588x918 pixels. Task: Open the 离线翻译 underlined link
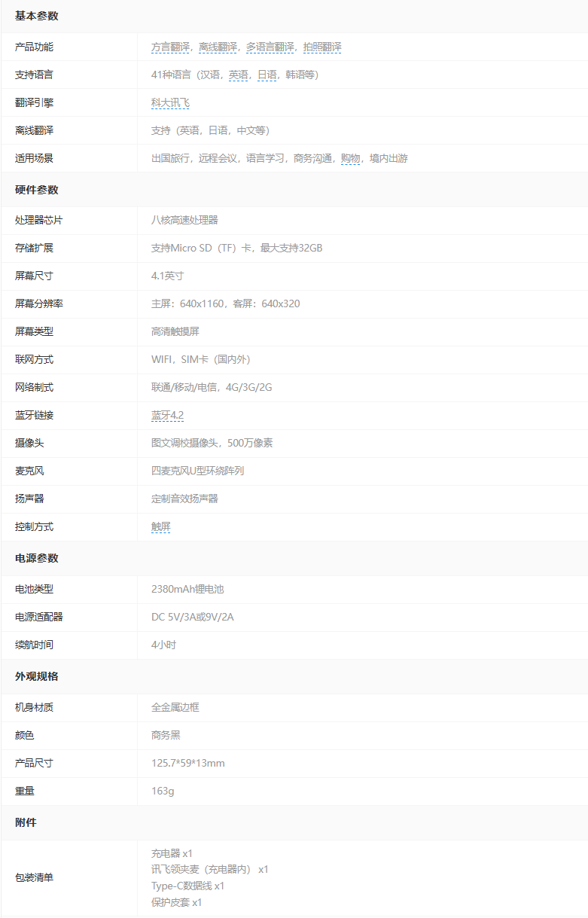[x=218, y=47]
